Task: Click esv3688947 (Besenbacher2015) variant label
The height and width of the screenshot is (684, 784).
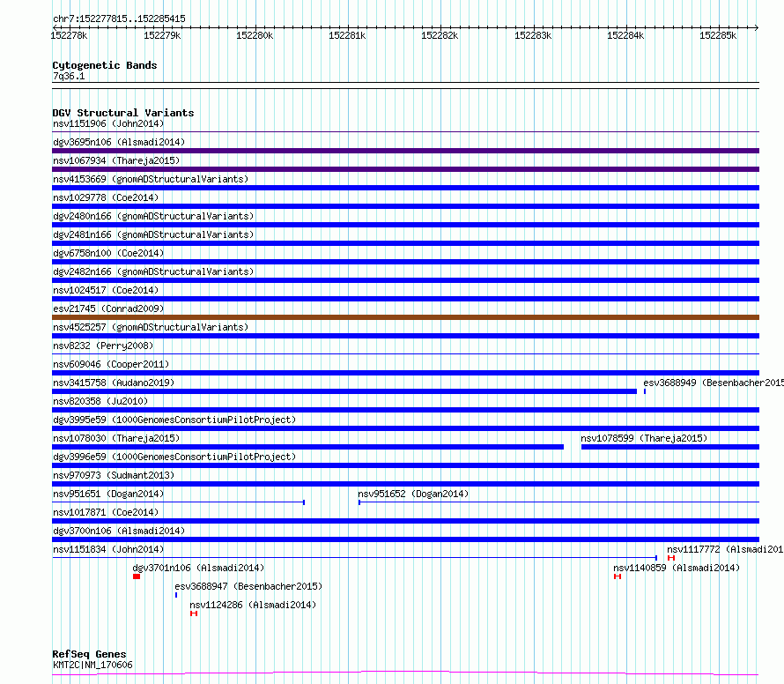Action: 248,586
